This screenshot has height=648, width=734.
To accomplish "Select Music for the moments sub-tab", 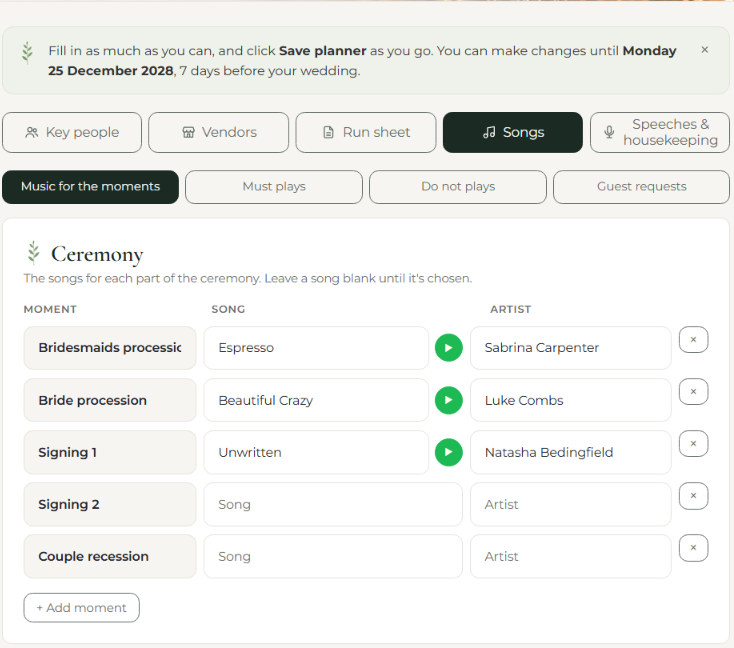I will click(90, 187).
